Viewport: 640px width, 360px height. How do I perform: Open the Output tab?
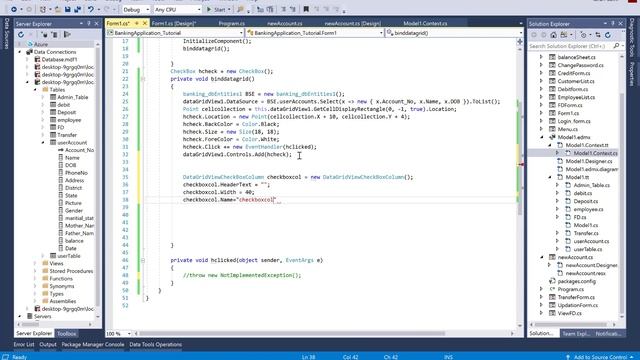tap(48, 344)
